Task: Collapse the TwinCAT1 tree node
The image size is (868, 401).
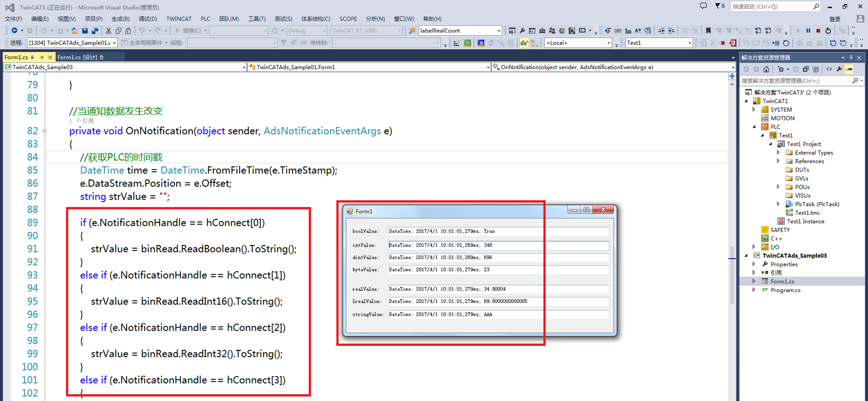Action: (746, 101)
